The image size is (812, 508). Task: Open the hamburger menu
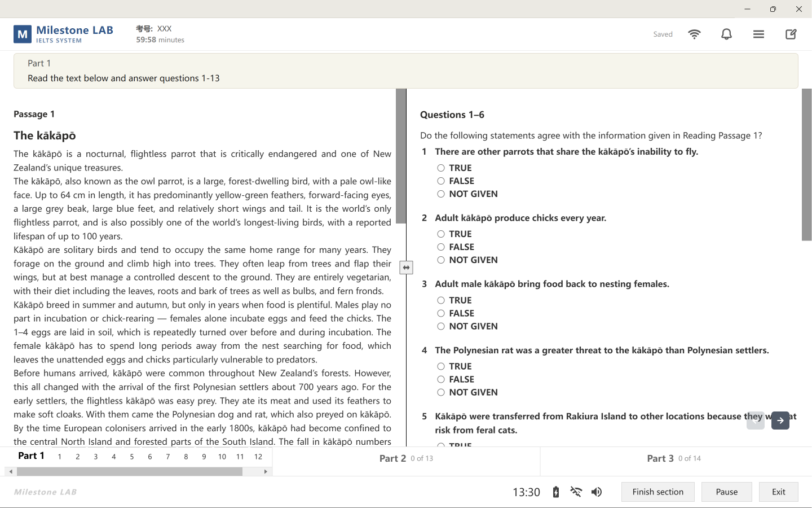pyautogui.click(x=759, y=34)
